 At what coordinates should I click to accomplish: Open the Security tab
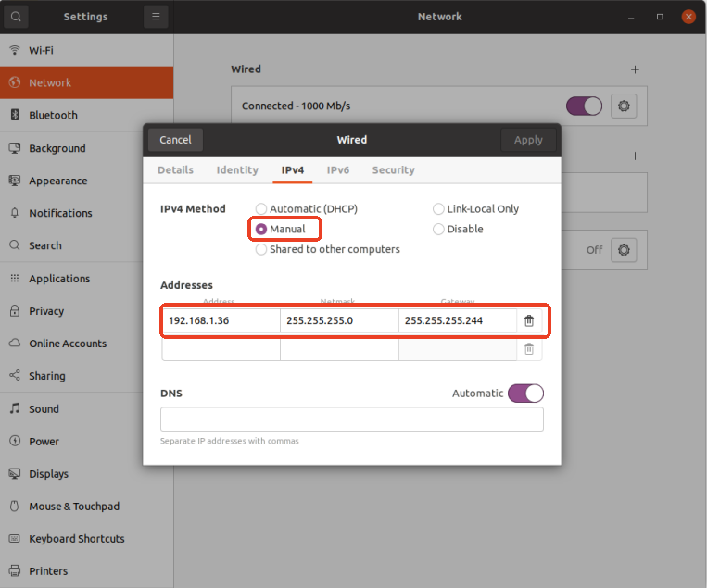point(393,170)
